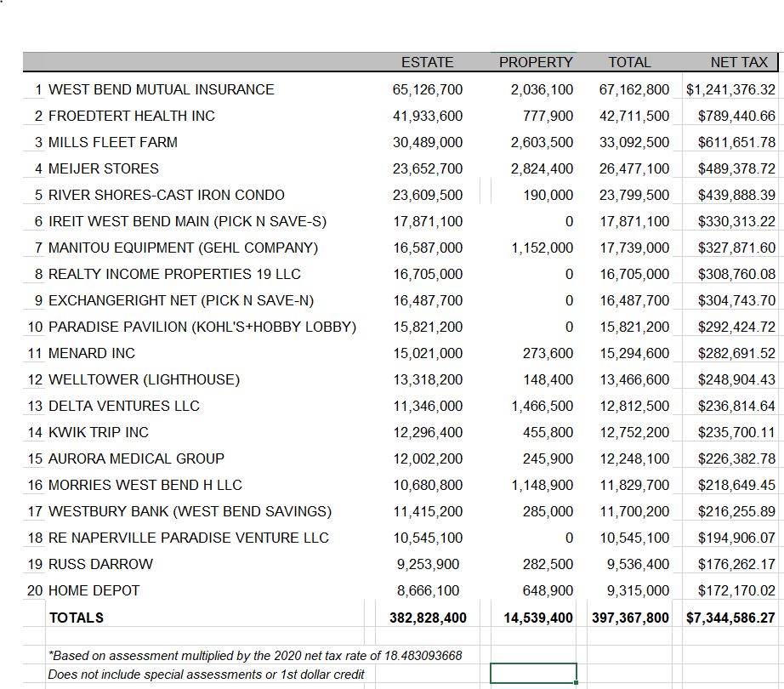Select MANITOU EQUIPMENT (GEHL COMPANY) cell
This screenshot has height=689, width=784.
[183, 248]
